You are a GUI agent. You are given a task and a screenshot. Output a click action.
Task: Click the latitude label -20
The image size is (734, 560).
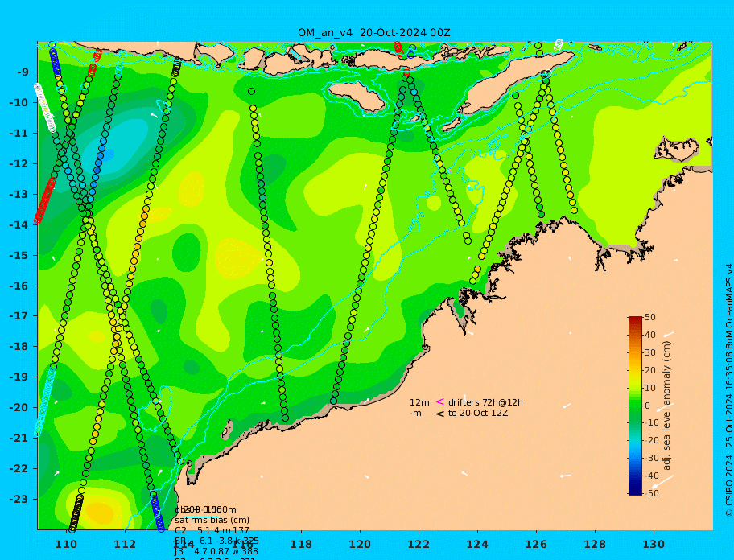[x=19, y=407]
